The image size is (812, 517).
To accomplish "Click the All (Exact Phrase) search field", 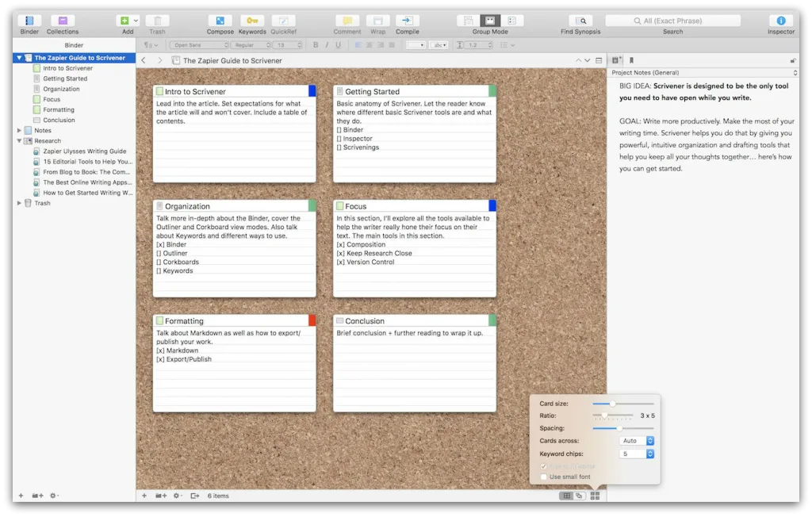I will coord(672,21).
